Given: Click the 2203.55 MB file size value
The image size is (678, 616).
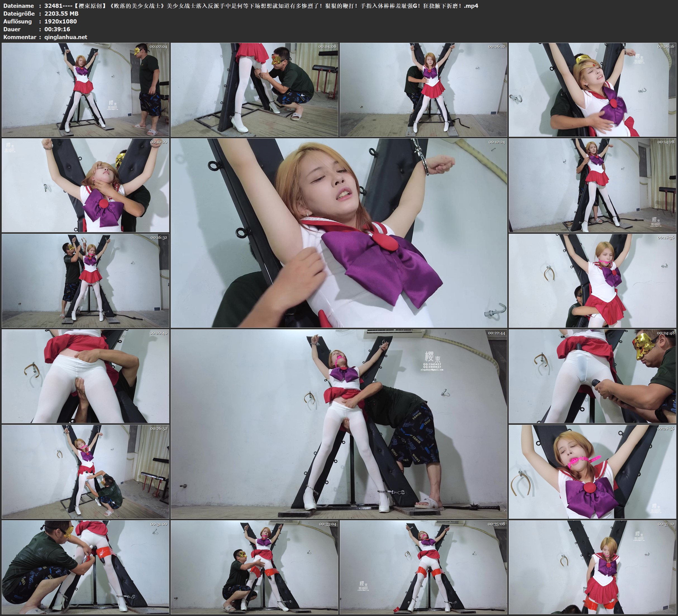Looking at the screenshot, I should tap(61, 13).
